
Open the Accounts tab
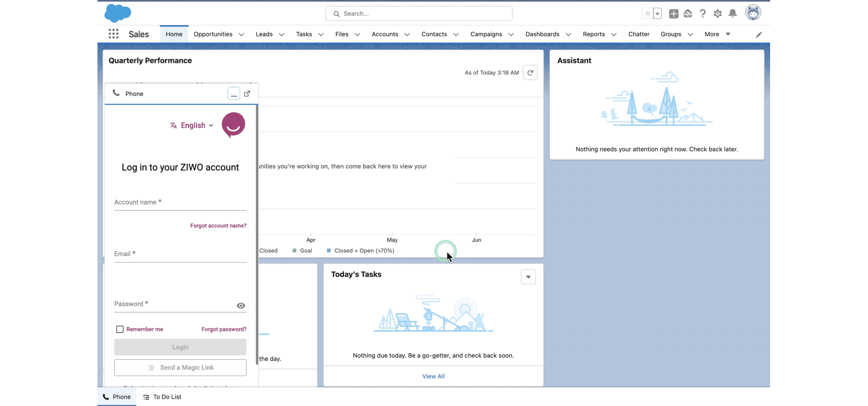(385, 34)
